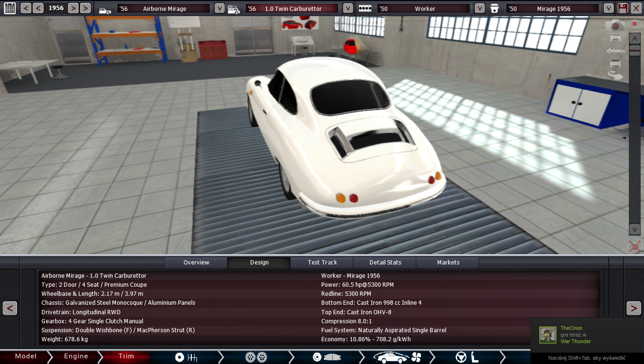This screenshot has width=644, height=364.
Task: Click the calendar icon beside the year
Action: click(x=9, y=8)
